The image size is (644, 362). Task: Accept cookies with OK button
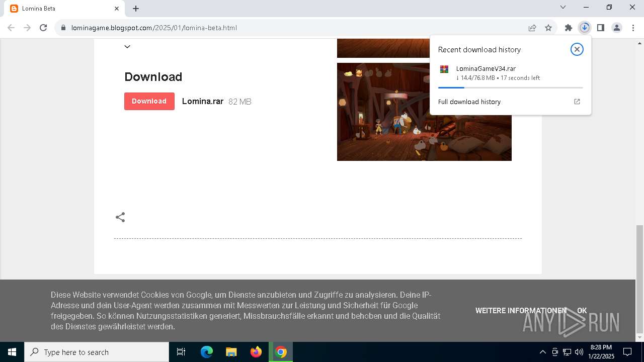click(582, 311)
